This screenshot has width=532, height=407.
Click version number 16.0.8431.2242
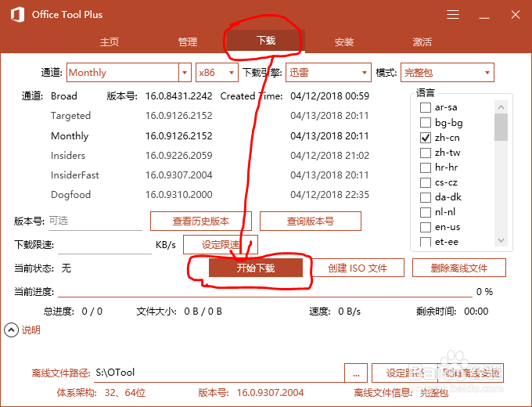point(179,96)
